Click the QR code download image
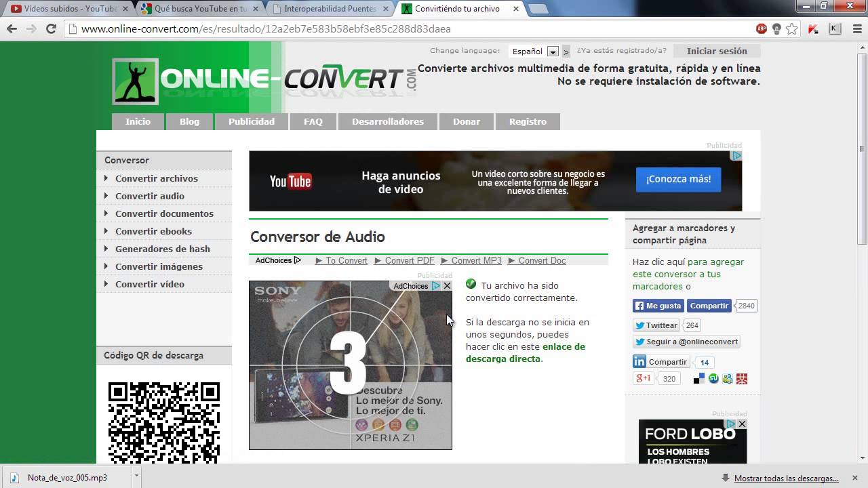This screenshot has width=868, height=488. (164, 422)
